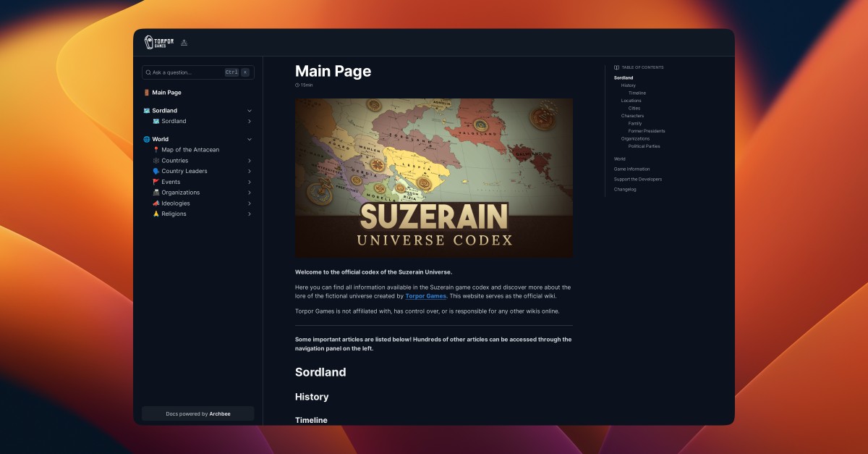
Task: Expand the nested Sordland page chevron
Action: tap(250, 121)
